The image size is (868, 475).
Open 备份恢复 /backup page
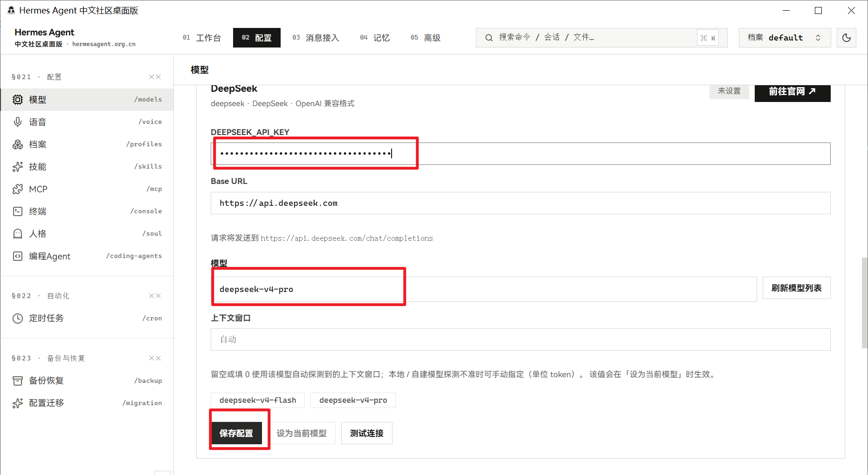87,381
